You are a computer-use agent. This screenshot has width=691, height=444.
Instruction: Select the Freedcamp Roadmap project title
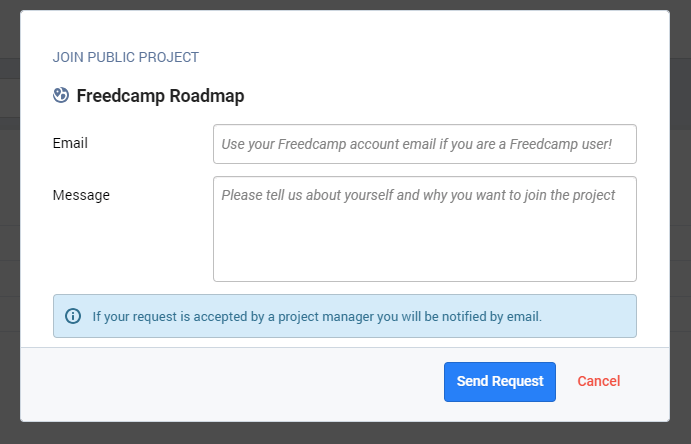point(160,96)
